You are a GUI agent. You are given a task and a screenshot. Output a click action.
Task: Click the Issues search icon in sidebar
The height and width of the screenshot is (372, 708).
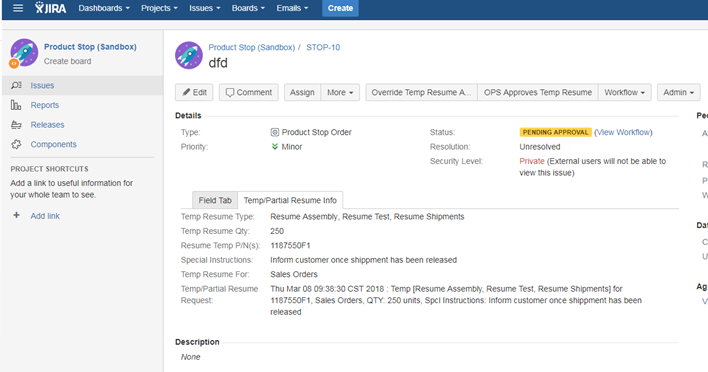pyautogui.click(x=16, y=85)
